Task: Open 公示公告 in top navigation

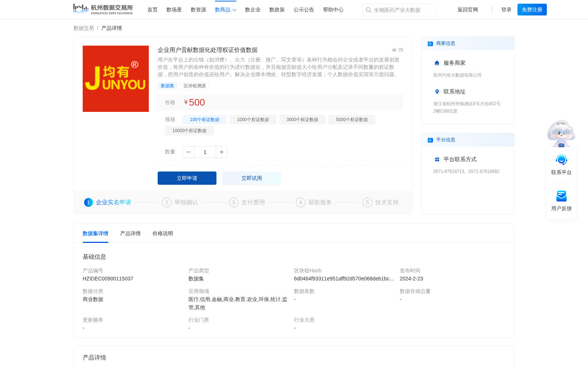Action: pos(304,10)
